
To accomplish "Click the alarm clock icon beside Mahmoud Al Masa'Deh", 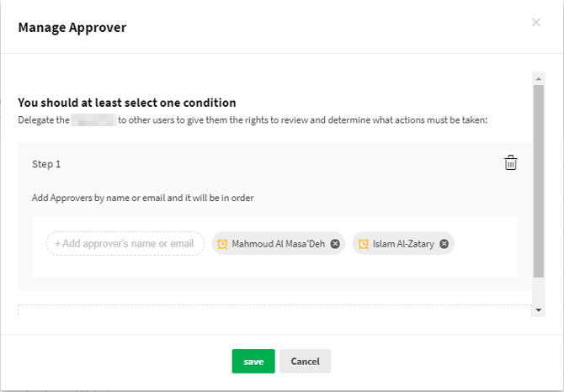I will coord(222,244).
